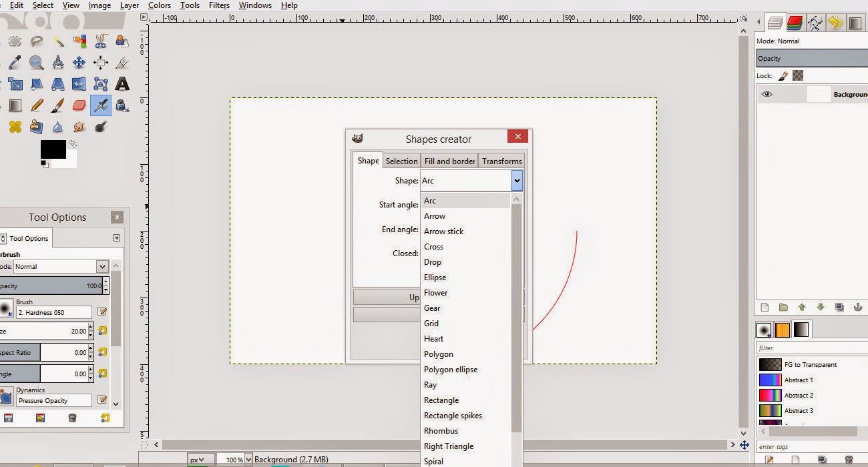Toggle Lock pixels for the layer
Image resolution: width=868 pixels, height=467 pixels.
pos(783,75)
